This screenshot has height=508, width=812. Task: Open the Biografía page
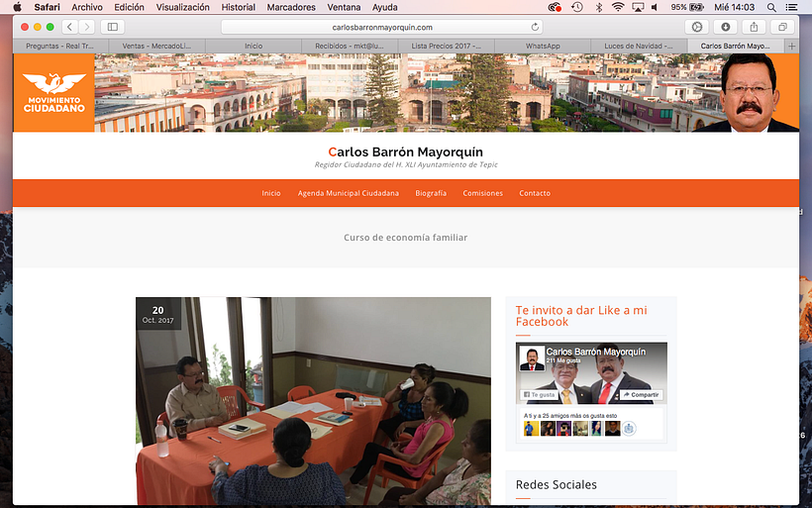tap(431, 193)
